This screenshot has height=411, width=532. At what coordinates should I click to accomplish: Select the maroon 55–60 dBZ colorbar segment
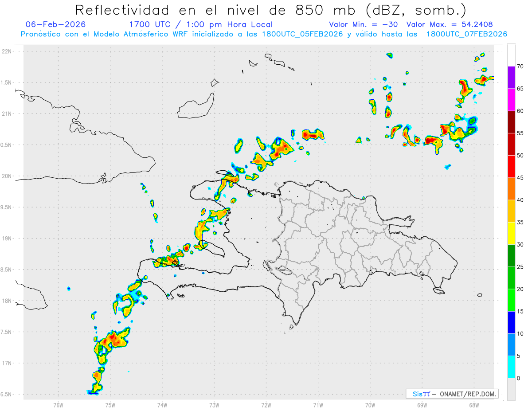tap(511, 122)
